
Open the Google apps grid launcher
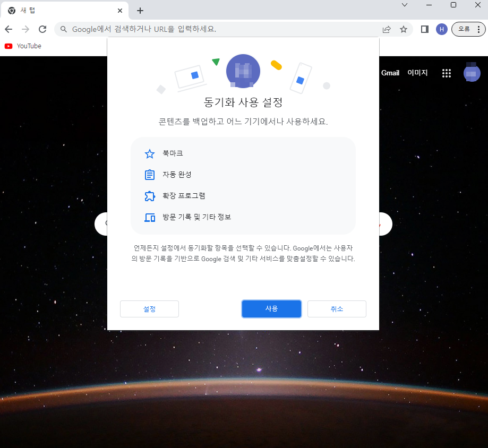point(447,73)
